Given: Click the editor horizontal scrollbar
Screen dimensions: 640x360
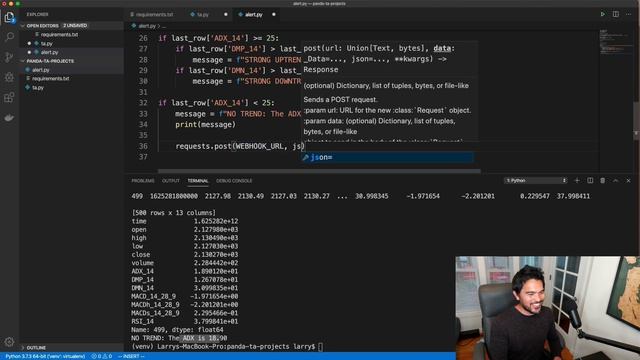Looking at the screenshot, I should pyautogui.click(x=319, y=171).
